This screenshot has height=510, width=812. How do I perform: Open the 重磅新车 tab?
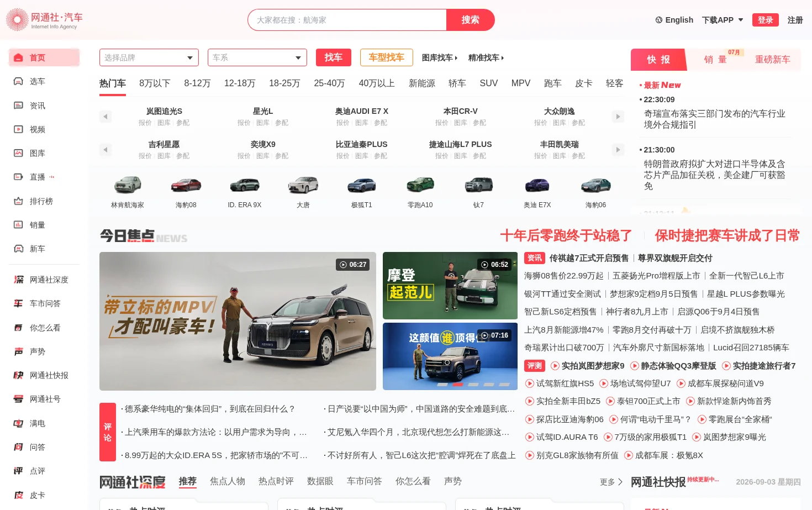tap(772, 60)
